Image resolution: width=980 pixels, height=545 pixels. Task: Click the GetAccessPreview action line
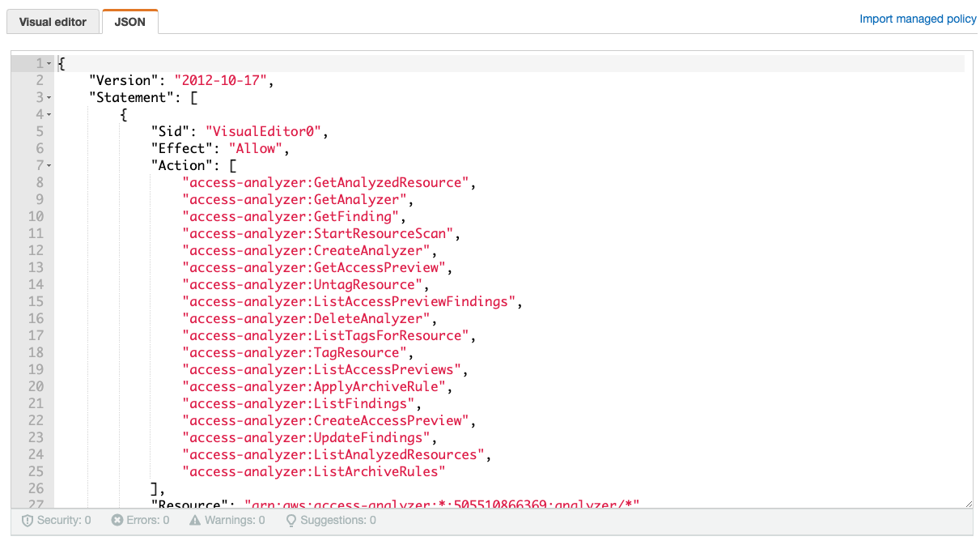tap(314, 267)
